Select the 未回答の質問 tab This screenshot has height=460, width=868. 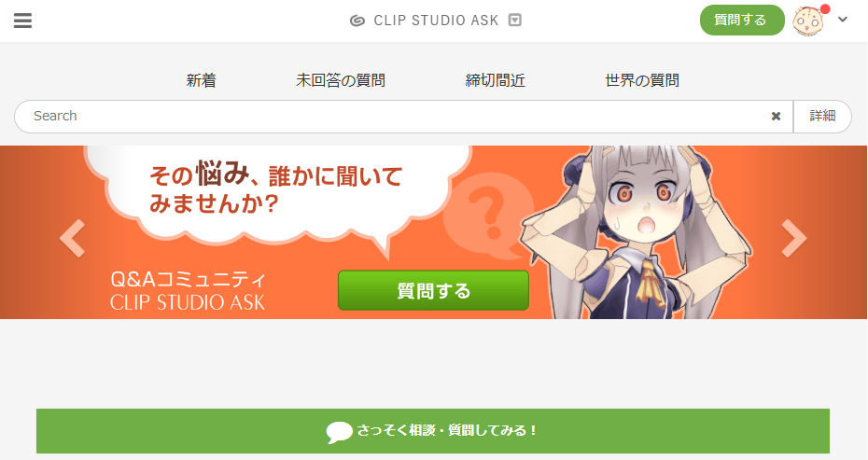[341, 81]
